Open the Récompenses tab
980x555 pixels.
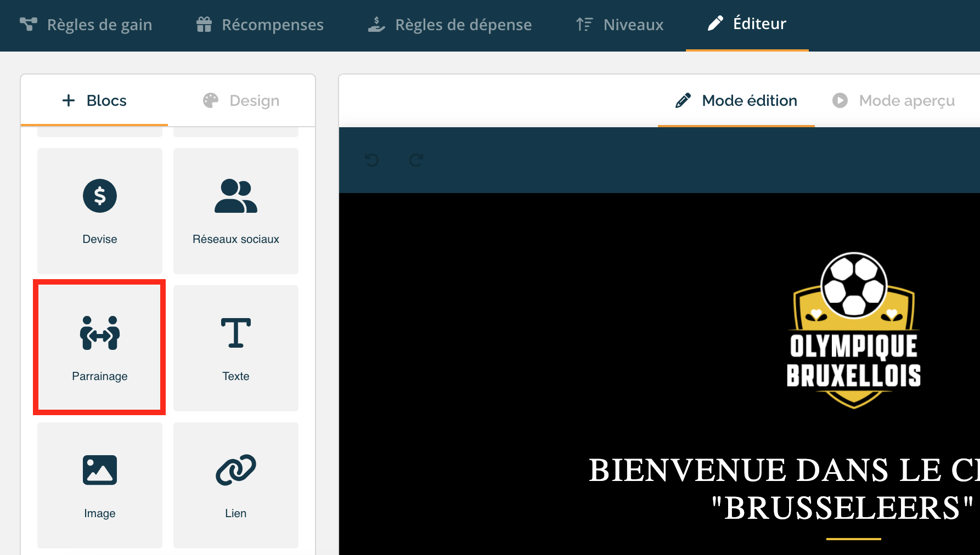pyautogui.click(x=260, y=25)
